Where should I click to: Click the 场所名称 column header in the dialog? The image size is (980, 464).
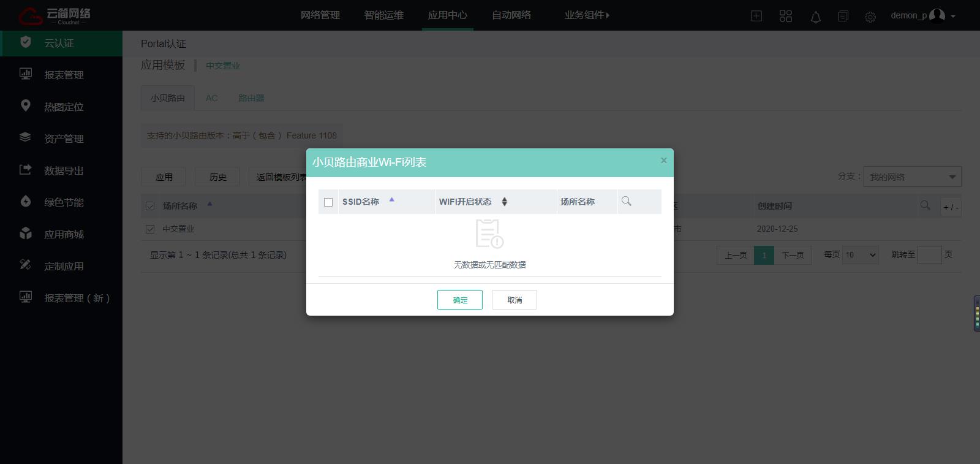click(x=578, y=202)
